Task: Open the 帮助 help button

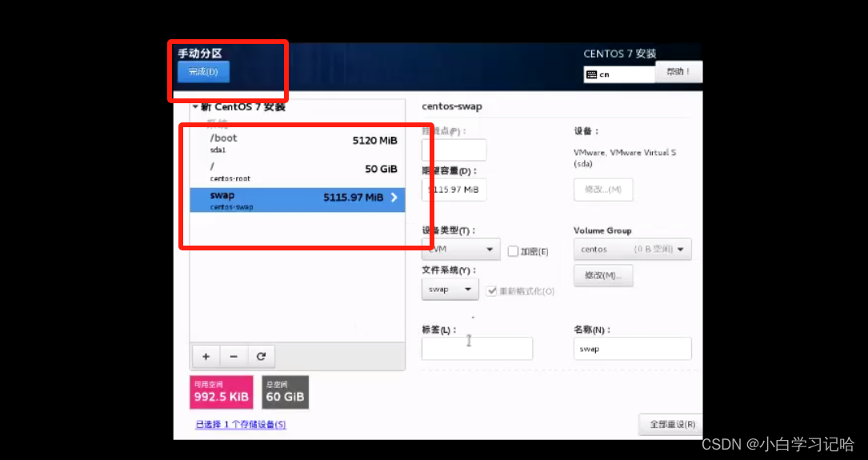Action: (678, 72)
